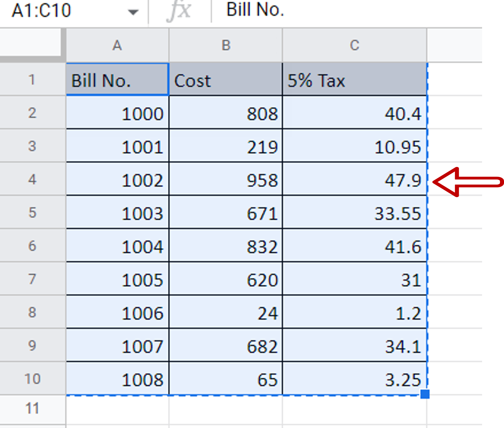Image resolution: width=504 pixels, height=428 pixels.
Task: Select column A header
Action: [117, 45]
